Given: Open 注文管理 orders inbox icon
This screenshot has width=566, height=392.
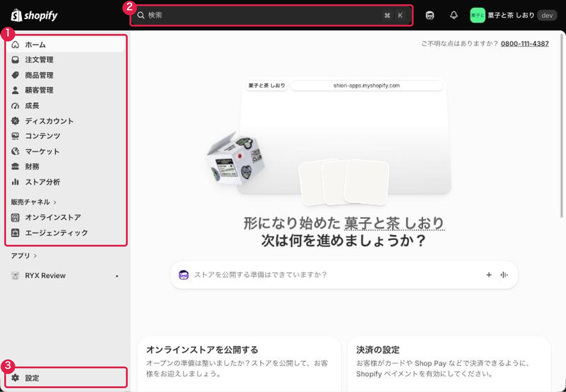Looking at the screenshot, I should pos(15,60).
